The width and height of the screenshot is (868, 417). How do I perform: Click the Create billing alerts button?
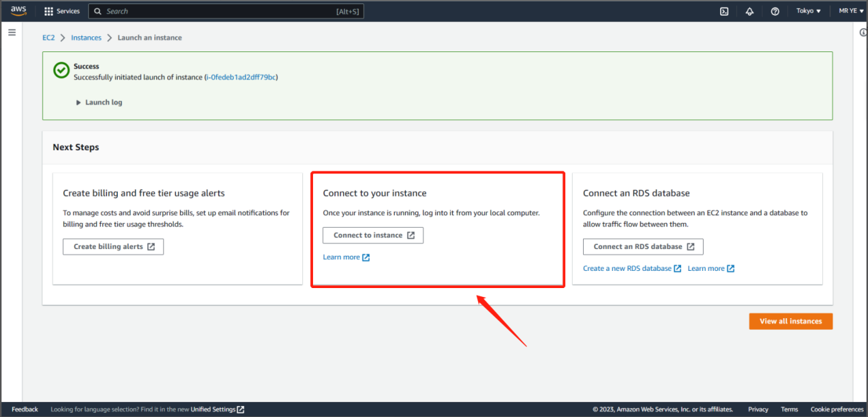point(113,247)
